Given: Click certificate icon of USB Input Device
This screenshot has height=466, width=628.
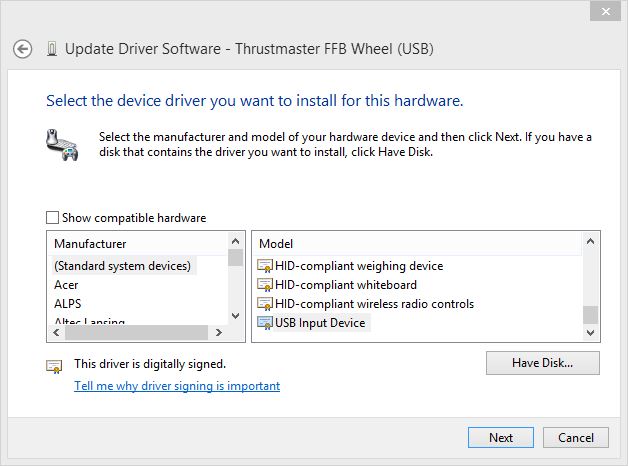Looking at the screenshot, I should pos(264,323).
